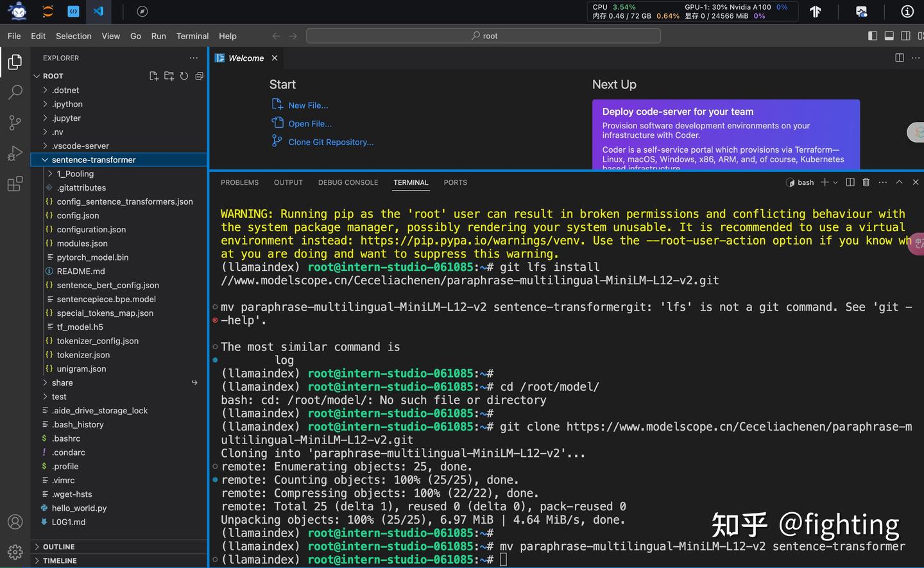Open Explorer more actions menu

click(194, 58)
